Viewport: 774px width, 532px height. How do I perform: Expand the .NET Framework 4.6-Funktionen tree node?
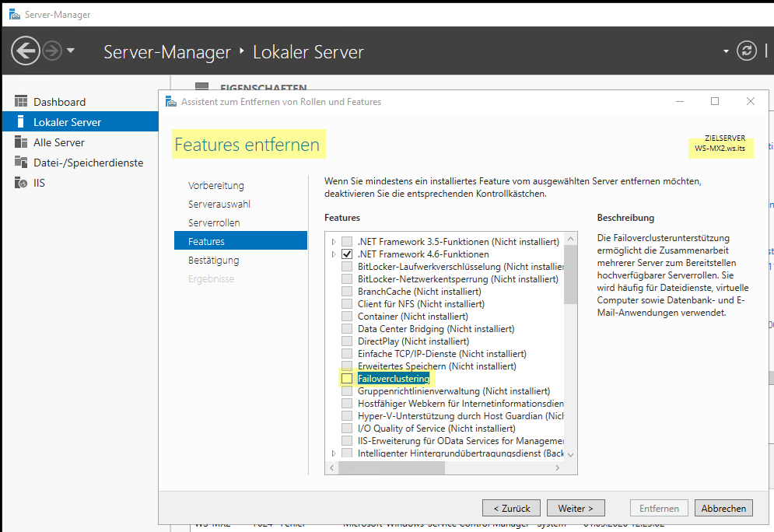point(334,254)
